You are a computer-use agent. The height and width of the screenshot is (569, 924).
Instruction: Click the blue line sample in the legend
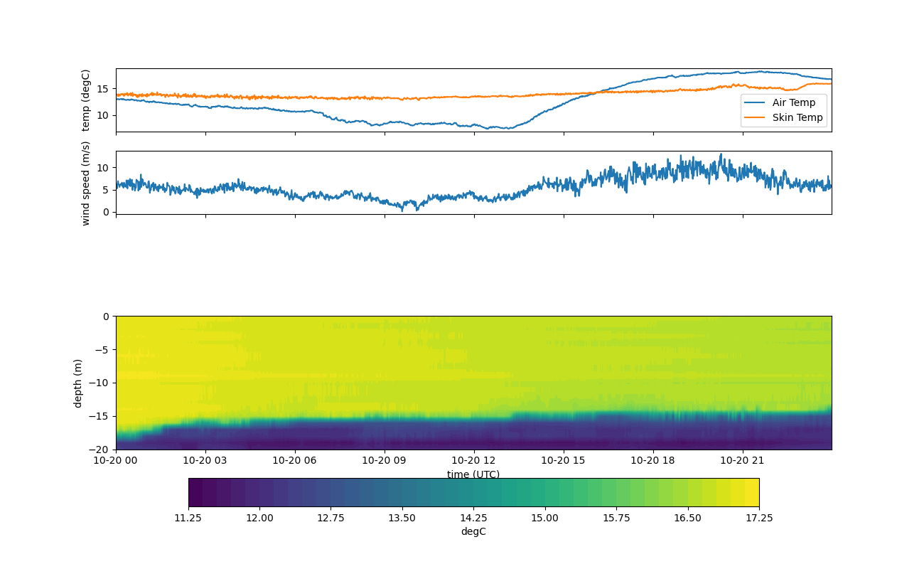point(755,102)
